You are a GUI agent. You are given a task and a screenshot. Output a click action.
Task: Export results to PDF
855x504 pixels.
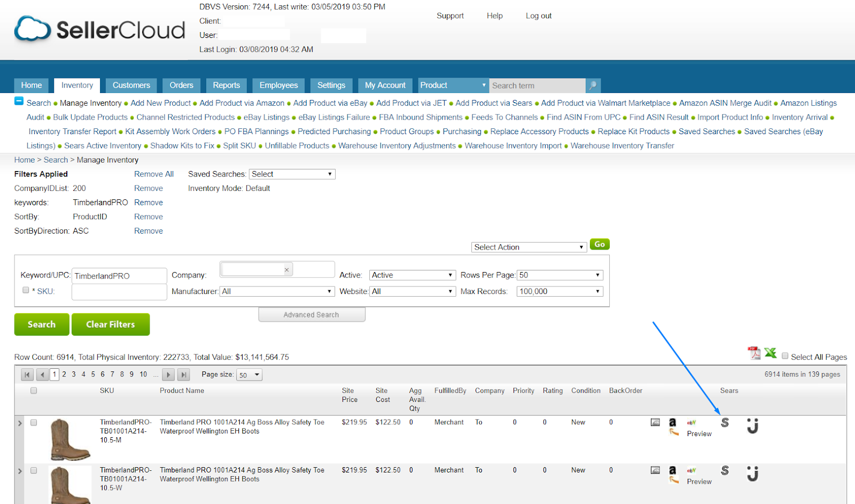pos(754,353)
